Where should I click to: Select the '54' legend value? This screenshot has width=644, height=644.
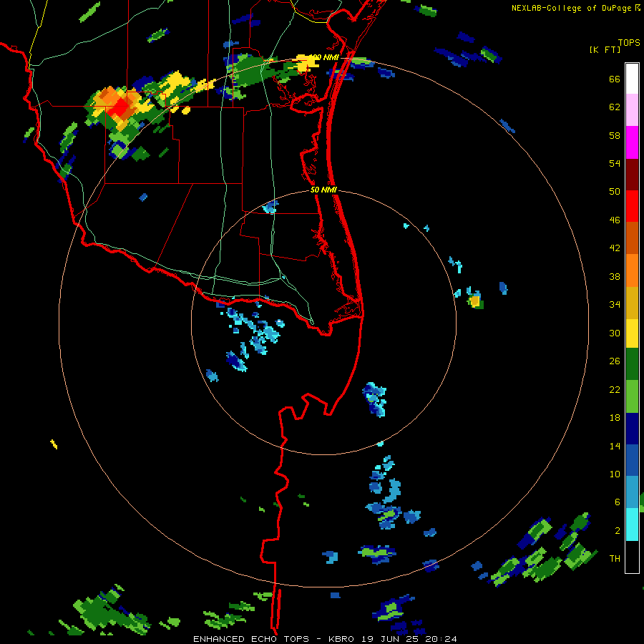(615, 163)
